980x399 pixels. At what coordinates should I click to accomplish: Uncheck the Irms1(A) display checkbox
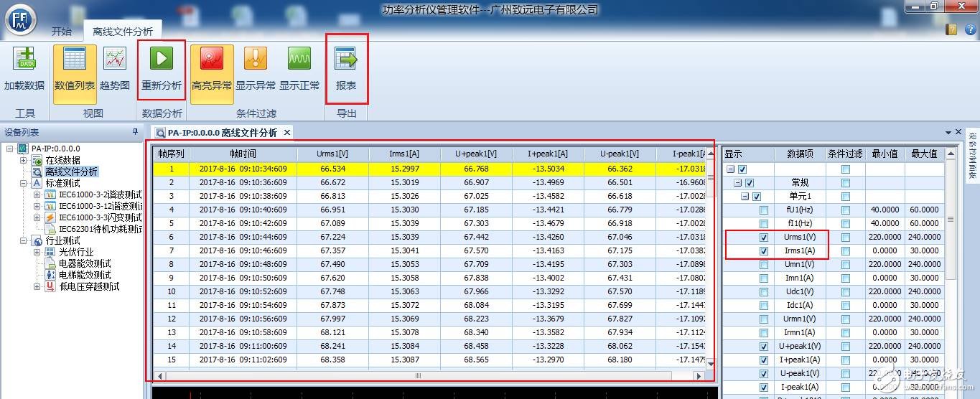coord(764,251)
